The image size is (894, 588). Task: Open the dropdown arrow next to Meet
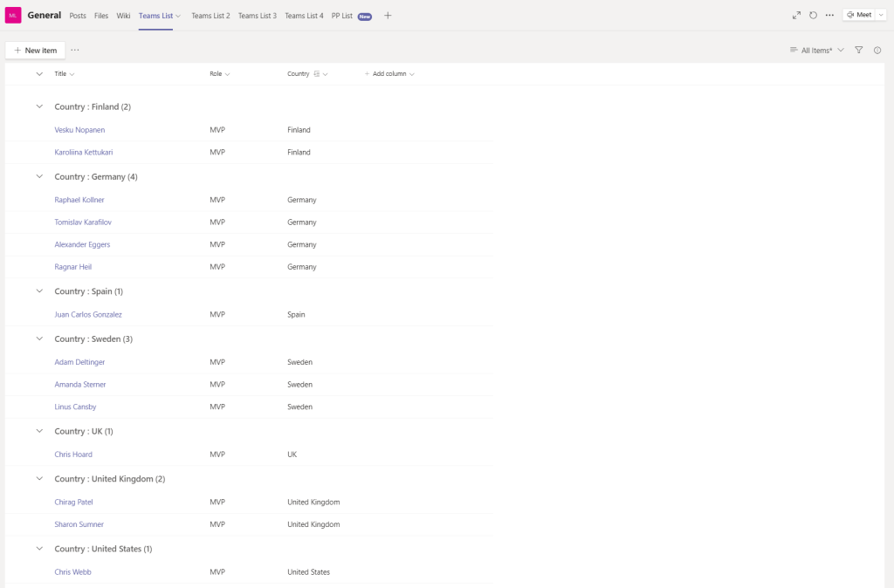881,16
